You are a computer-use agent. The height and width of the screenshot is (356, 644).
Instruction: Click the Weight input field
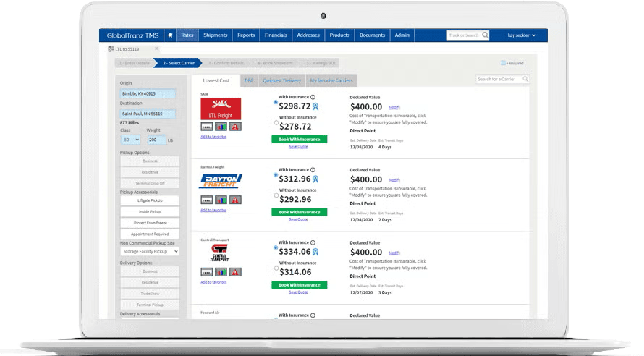point(156,140)
